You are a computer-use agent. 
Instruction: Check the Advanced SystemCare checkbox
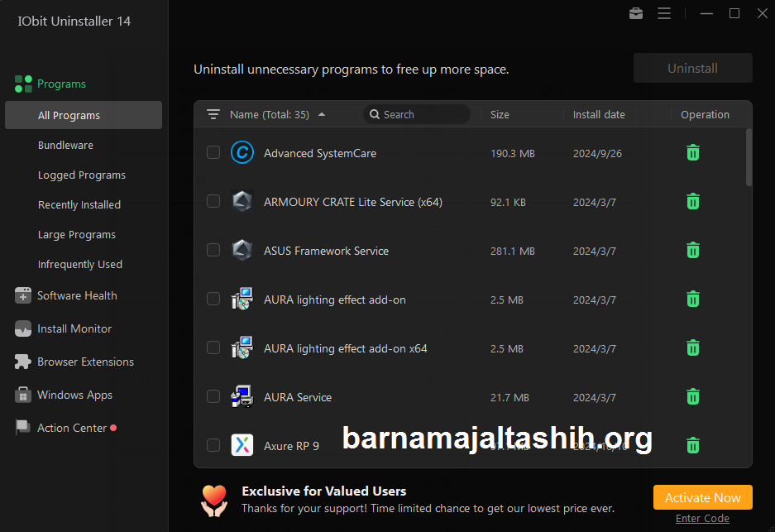click(x=213, y=152)
